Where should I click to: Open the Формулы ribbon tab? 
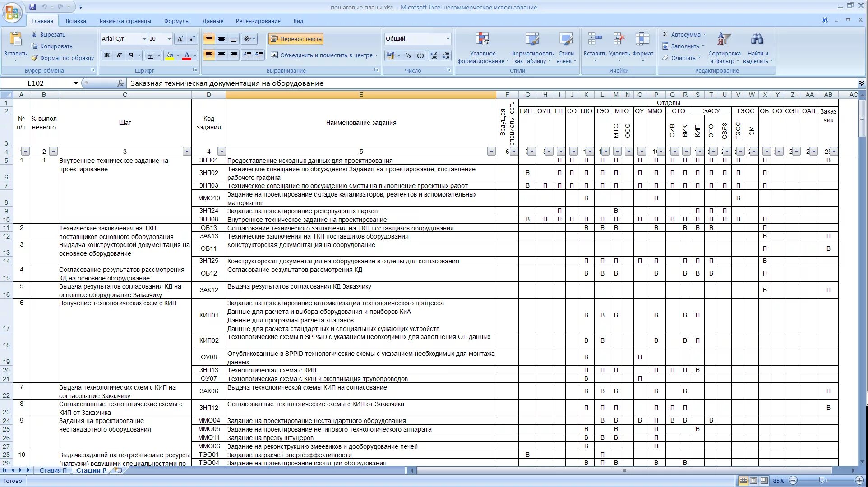[x=176, y=21]
